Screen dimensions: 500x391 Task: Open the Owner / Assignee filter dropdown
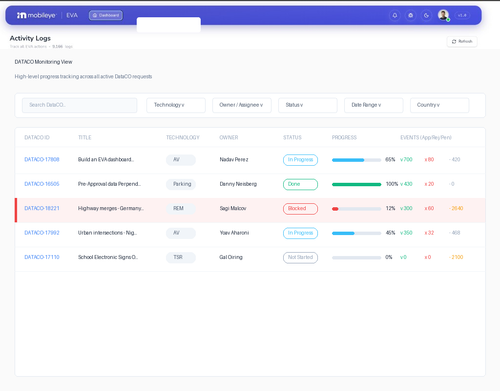(242, 105)
